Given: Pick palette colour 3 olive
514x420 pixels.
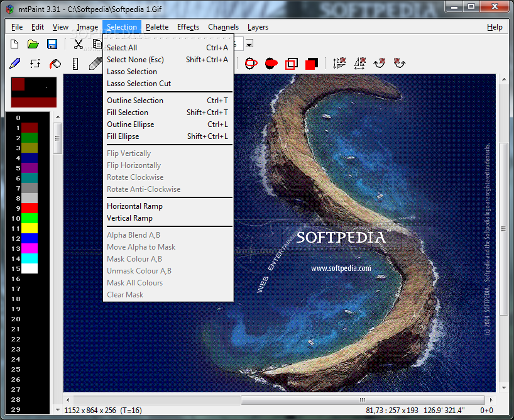Looking at the screenshot, I should (30, 148).
